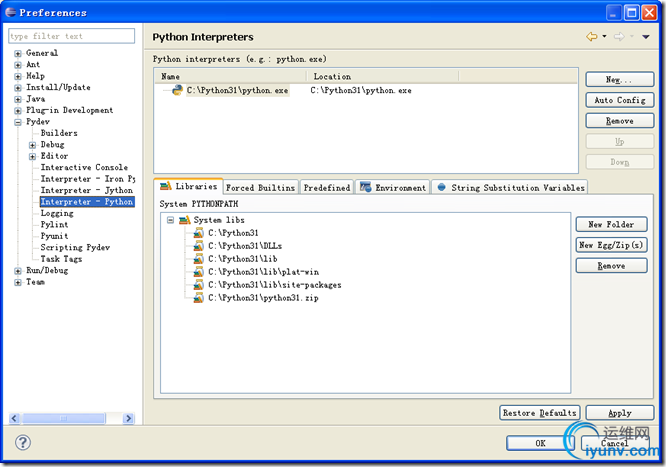Select Interpreter - Jython page
The image size is (666, 467).
(86, 190)
